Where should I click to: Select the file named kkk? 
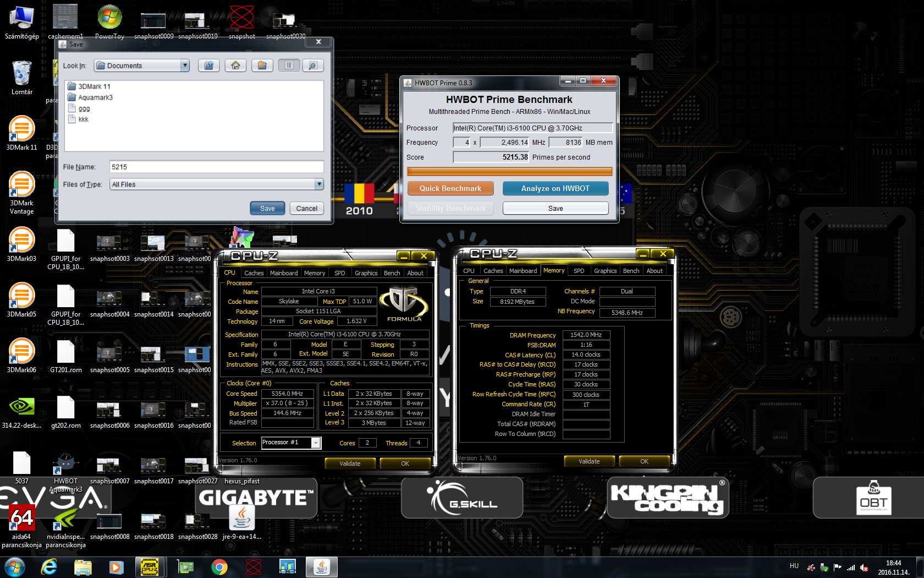78,119
